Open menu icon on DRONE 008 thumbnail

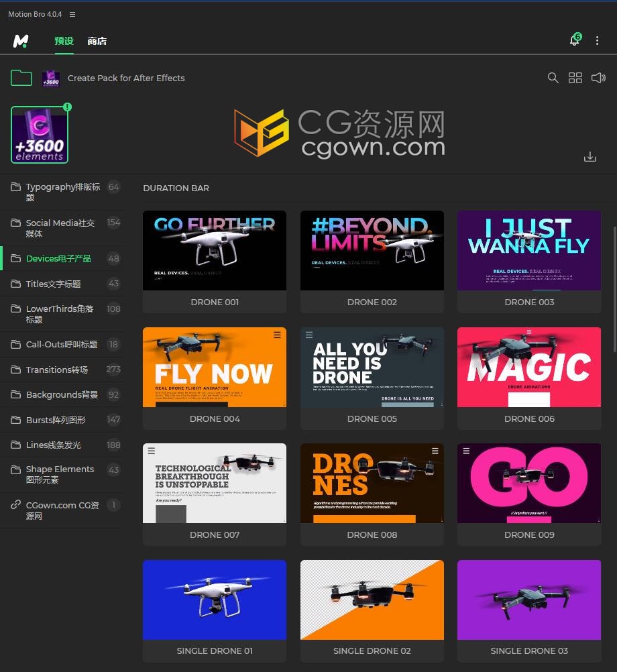pyautogui.click(x=435, y=451)
